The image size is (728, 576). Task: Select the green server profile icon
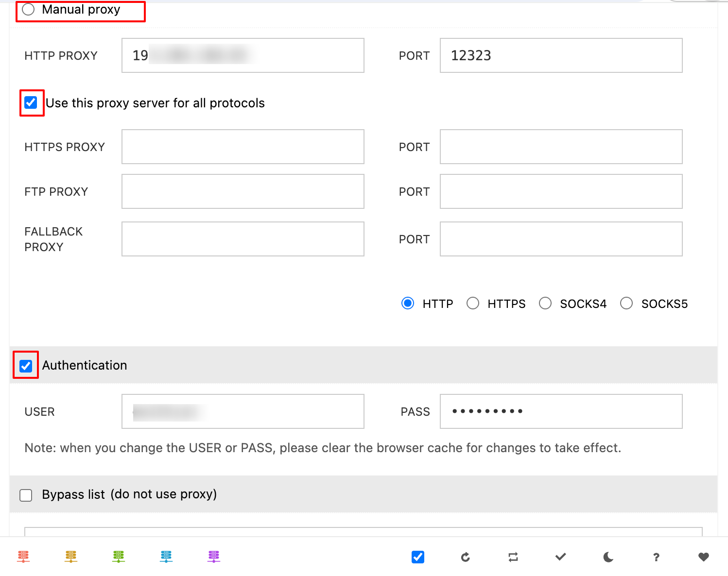pos(119,557)
